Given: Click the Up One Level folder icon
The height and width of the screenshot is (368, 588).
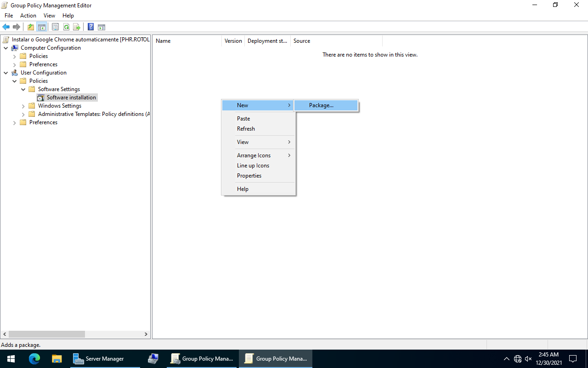Looking at the screenshot, I should (x=30, y=27).
